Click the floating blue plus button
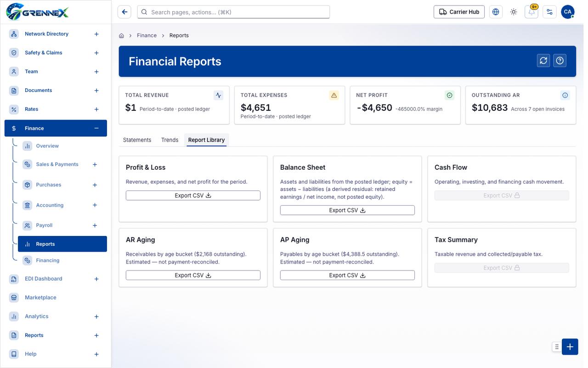This screenshot has height=368, width=588. (570, 347)
